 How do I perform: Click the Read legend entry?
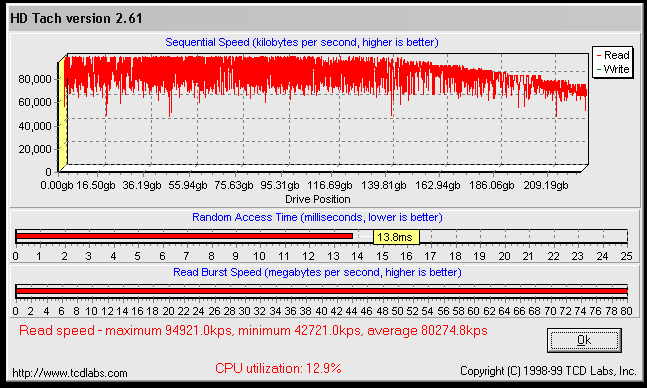point(613,55)
